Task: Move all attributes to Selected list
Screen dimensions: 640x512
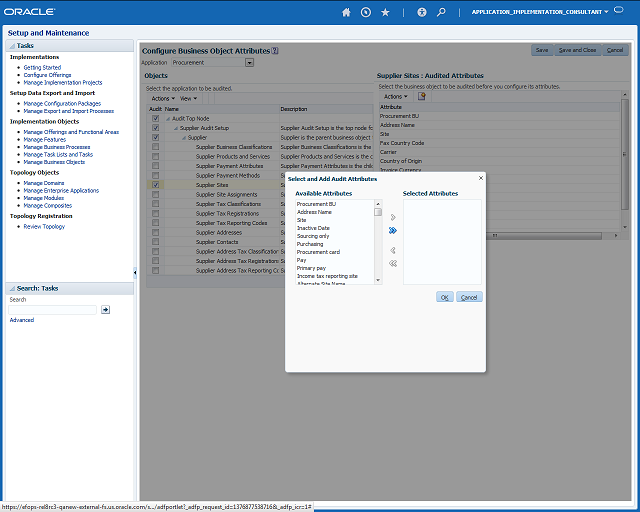Action: coord(393,231)
